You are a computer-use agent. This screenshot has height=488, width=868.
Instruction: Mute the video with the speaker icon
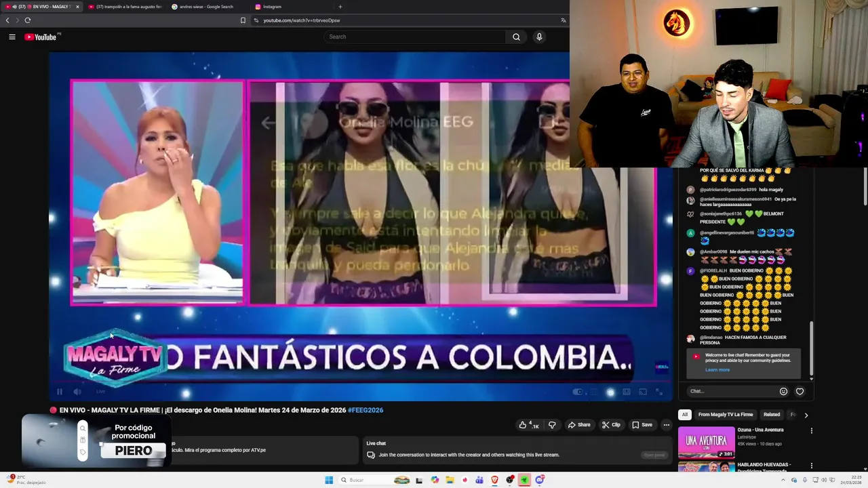77,391
